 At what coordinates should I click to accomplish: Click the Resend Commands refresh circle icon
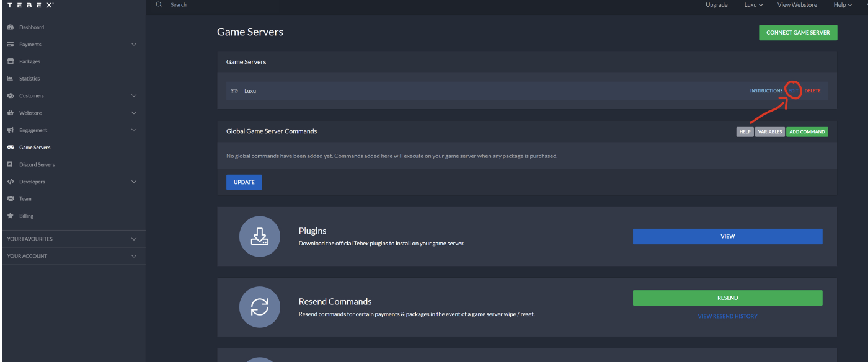click(x=260, y=307)
